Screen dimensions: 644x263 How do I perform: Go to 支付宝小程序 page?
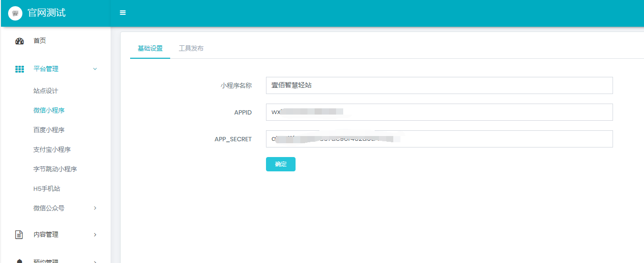click(x=52, y=149)
